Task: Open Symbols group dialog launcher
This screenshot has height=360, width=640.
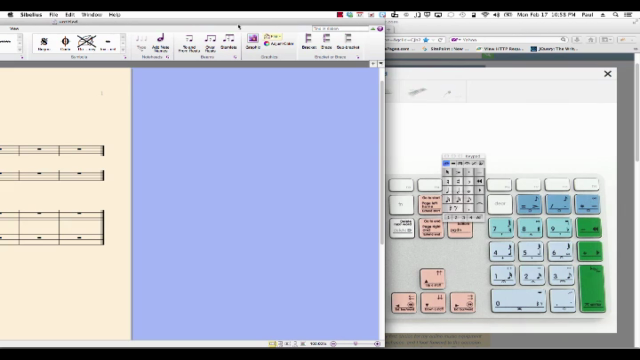Action: [125, 57]
